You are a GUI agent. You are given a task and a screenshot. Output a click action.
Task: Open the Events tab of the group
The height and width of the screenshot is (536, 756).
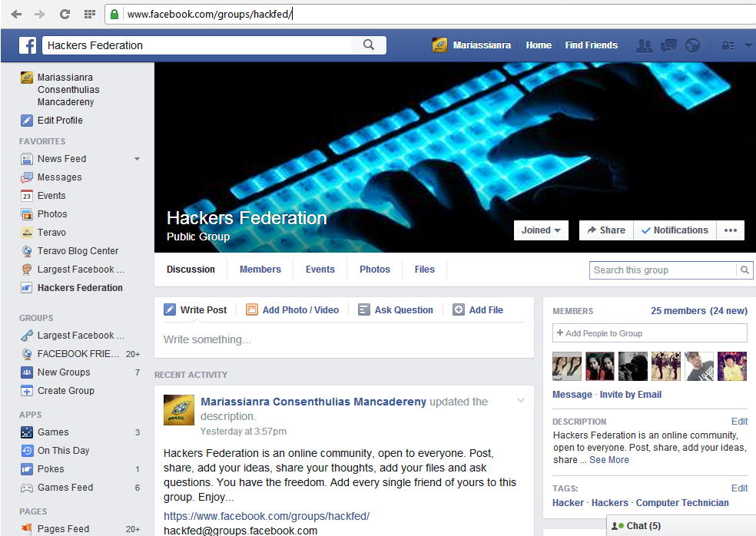pos(320,270)
